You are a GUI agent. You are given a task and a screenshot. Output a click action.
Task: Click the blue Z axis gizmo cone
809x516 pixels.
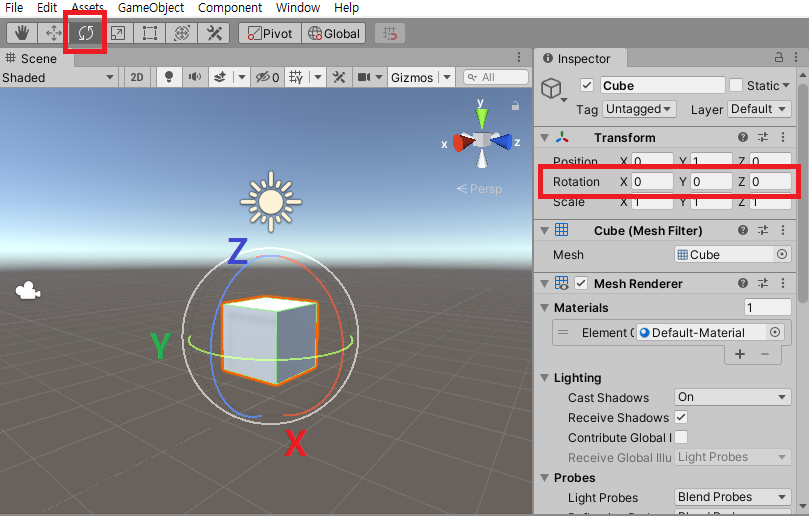(501, 141)
